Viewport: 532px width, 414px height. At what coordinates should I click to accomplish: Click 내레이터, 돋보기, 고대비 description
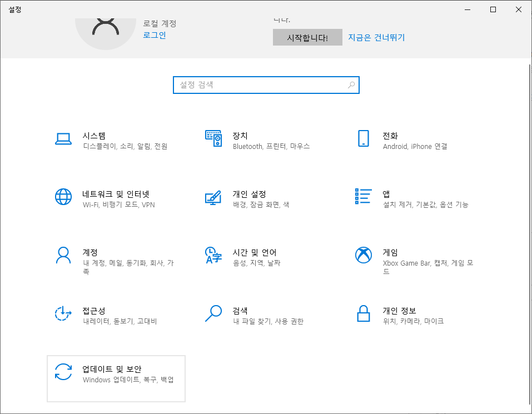120,321
